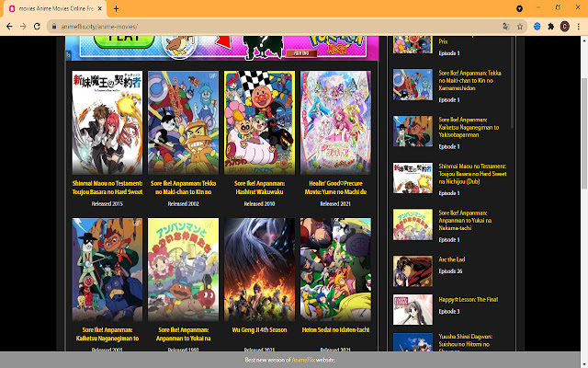The image size is (588, 368).
Task: Open sidebar Kaiketsu Naganegiman to Yakisobapanman link
Action: (469, 127)
